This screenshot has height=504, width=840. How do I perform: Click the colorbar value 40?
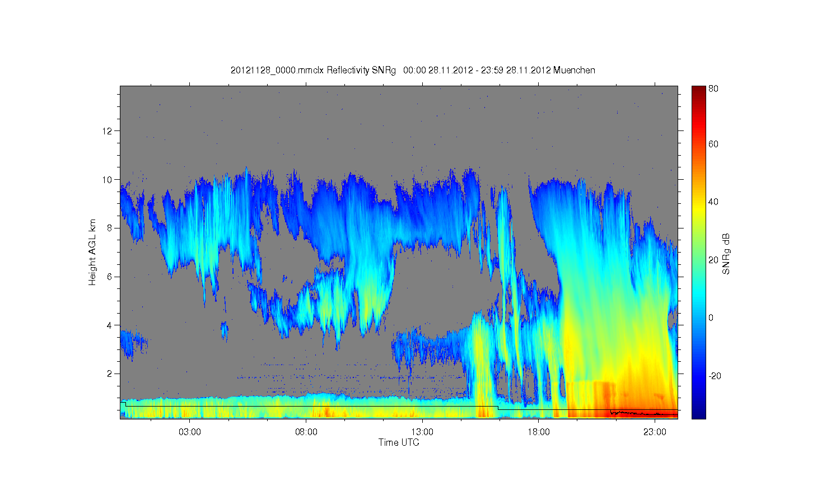point(713,202)
